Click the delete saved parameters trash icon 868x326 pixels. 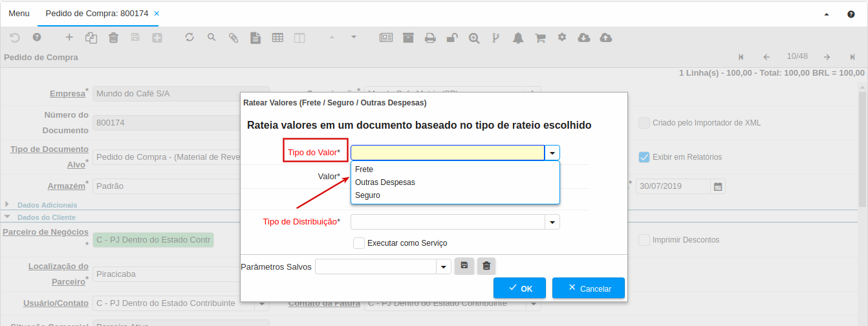pos(486,266)
